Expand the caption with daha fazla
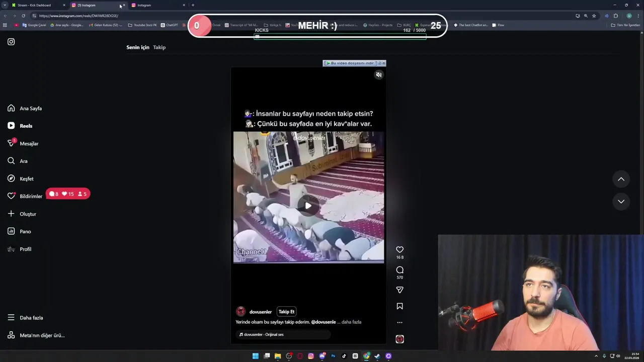Screen dimensions: 644x362 click(351, 322)
